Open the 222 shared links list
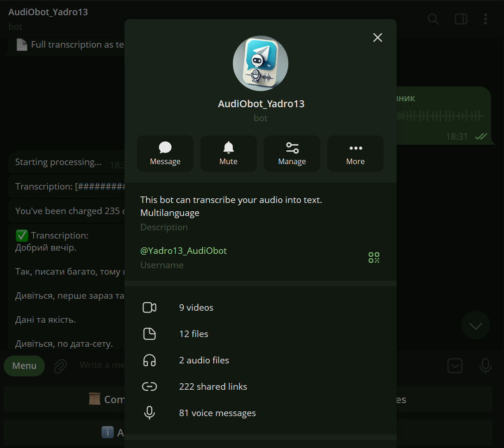The height and width of the screenshot is (448, 504). 261,387
